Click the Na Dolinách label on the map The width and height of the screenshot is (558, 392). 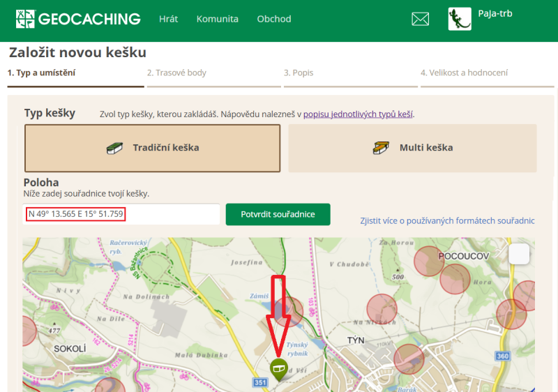pyautogui.click(x=146, y=296)
